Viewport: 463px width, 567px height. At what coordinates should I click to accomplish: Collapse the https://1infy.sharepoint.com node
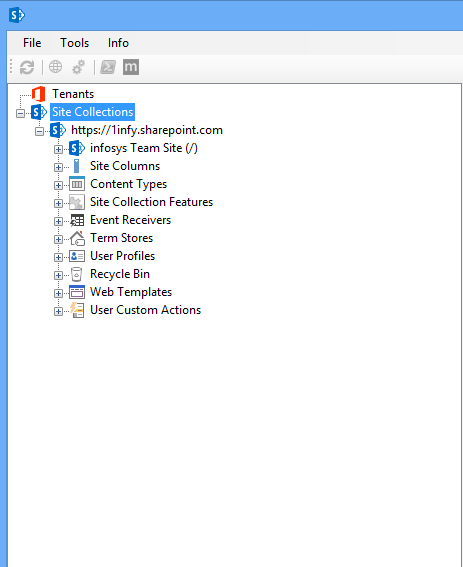39,131
